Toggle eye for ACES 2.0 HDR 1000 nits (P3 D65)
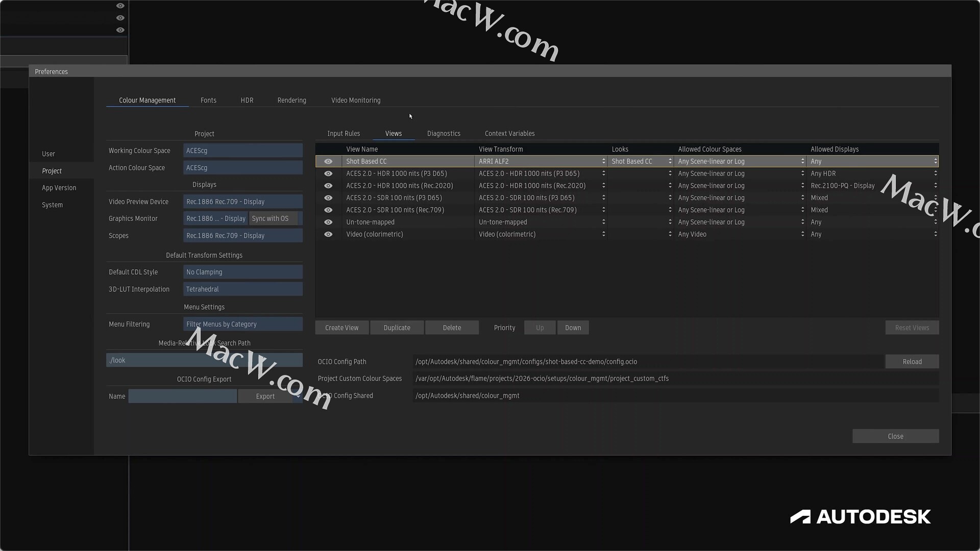 pyautogui.click(x=328, y=173)
